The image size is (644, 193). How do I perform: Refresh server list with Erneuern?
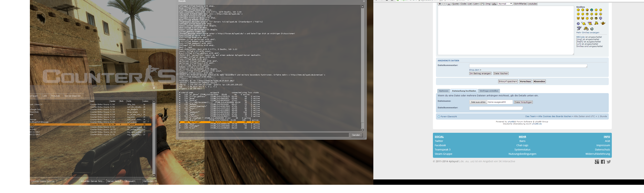133,181
